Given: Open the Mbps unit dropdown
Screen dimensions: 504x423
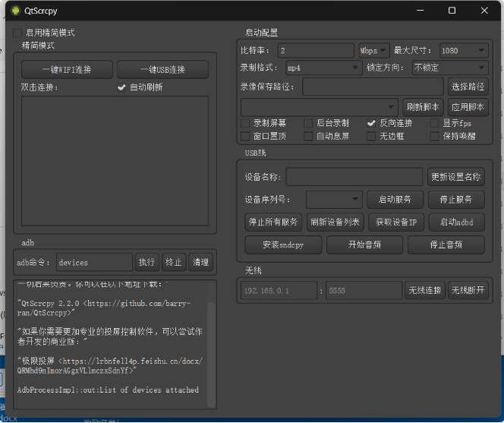Looking at the screenshot, I should (374, 51).
